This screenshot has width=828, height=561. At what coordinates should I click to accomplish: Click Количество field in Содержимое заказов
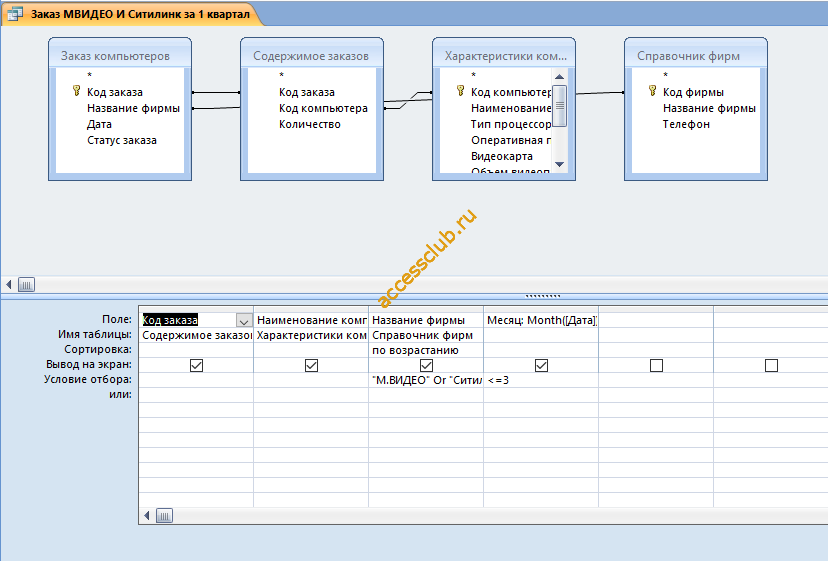pyautogui.click(x=309, y=124)
